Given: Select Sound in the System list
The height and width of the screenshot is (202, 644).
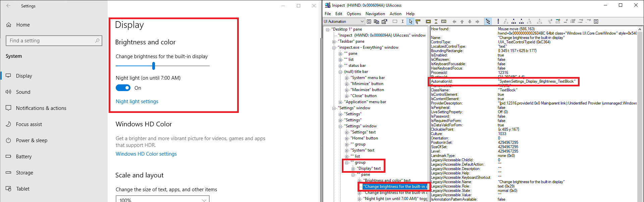Looking at the screenshot, I should tap(23, 92).
